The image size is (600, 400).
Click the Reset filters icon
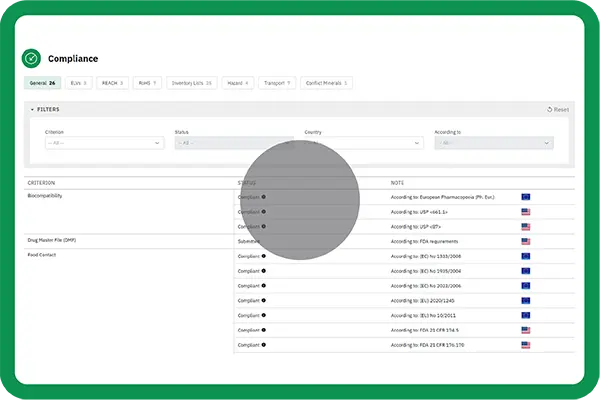[x=549, y=109]
